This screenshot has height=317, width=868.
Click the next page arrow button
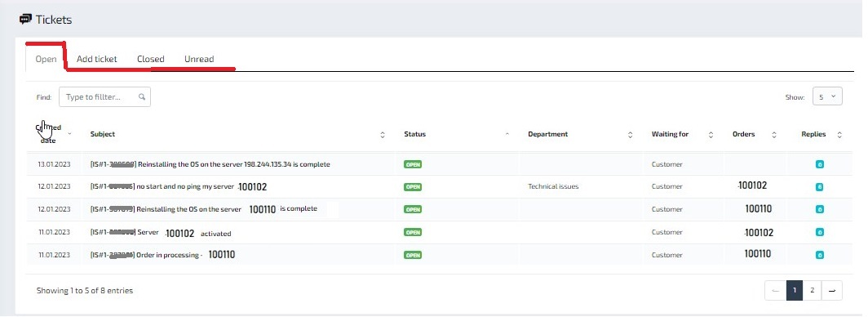click(832, 290)
